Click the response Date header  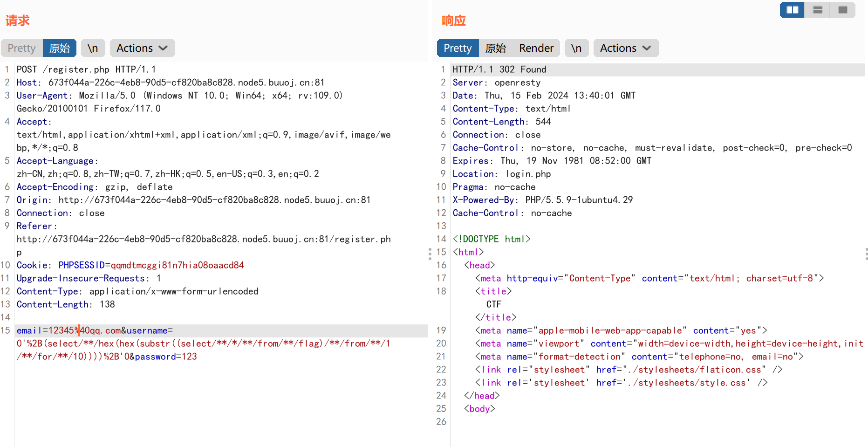[x=544, y=96]
